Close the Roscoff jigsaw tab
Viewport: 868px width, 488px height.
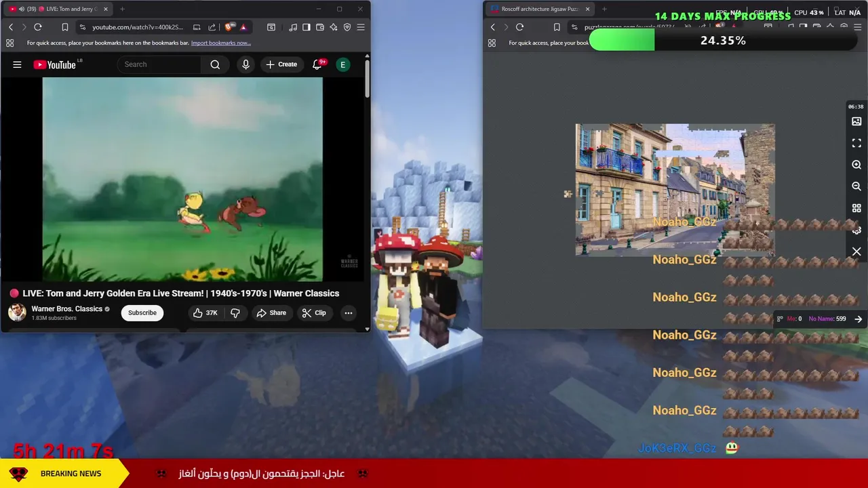point(587,9)
